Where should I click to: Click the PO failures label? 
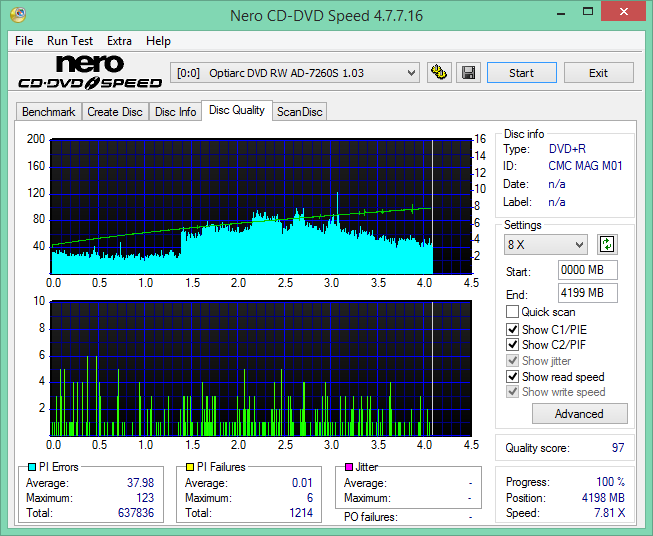(x=371, y=517)
